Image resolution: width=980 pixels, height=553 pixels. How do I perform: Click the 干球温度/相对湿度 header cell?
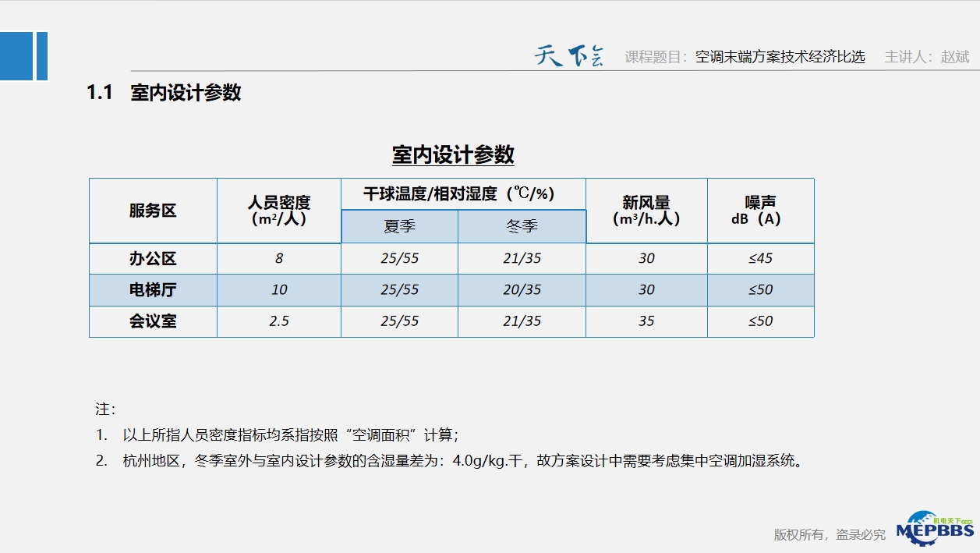point(463,194)
